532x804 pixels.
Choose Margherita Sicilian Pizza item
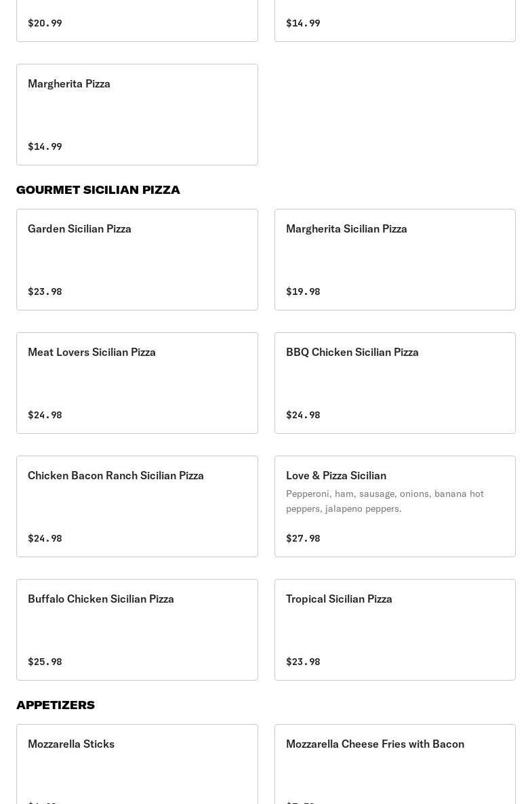click(x=394, y=259)
